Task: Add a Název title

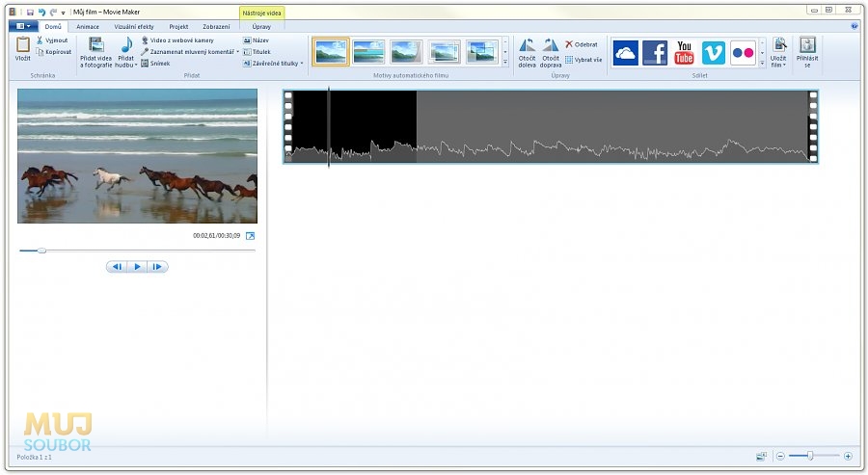Action: point(257,40)
